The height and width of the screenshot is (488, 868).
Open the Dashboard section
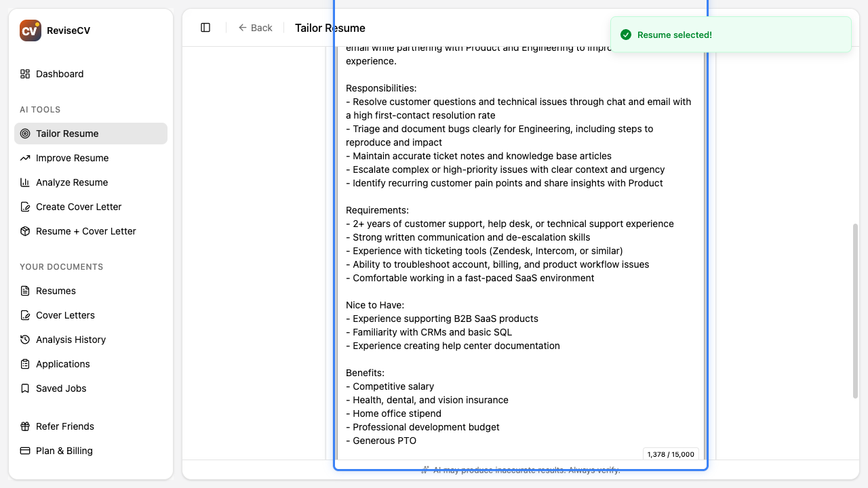click(x=60, y=74)
